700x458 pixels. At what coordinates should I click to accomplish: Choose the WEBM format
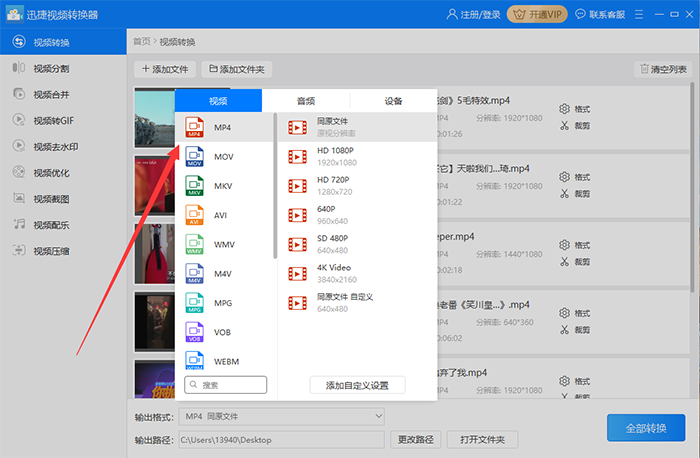(224, 360)
